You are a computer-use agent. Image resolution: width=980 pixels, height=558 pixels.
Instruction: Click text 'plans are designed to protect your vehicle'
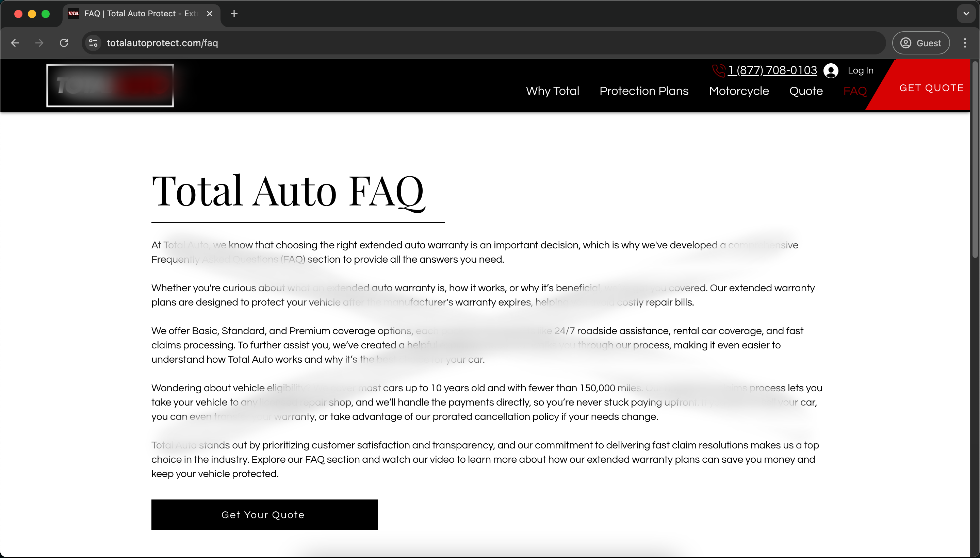tap(246, 302)
